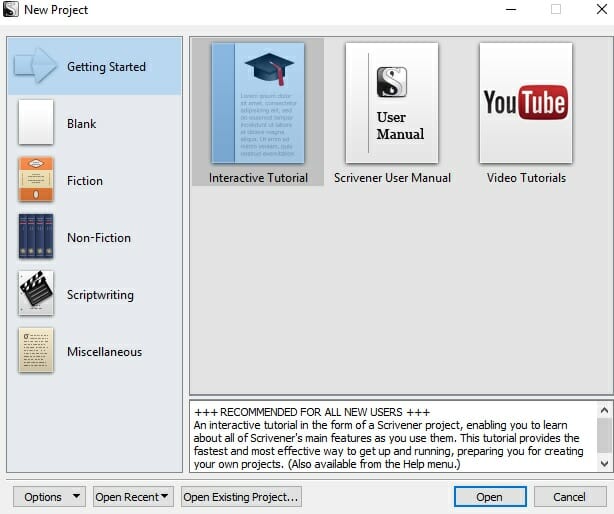Click the description scrollbar down arrow
The height and width of the screenshot is (514, 614).
[x=604, y=464]
